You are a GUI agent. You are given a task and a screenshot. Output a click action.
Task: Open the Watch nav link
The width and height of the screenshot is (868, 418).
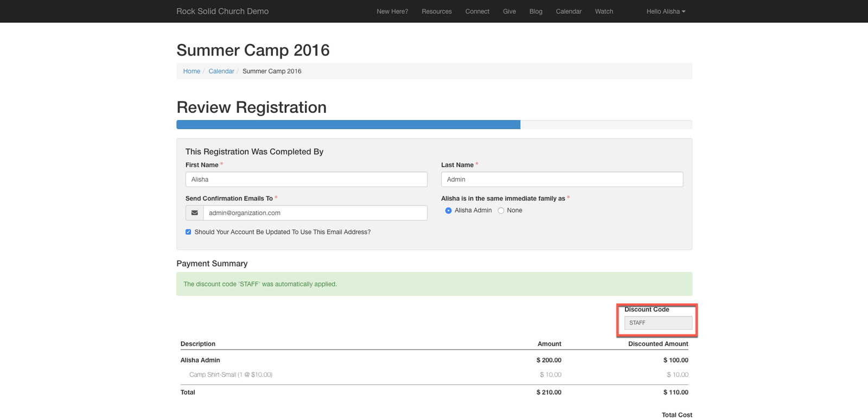coord(604,11)
